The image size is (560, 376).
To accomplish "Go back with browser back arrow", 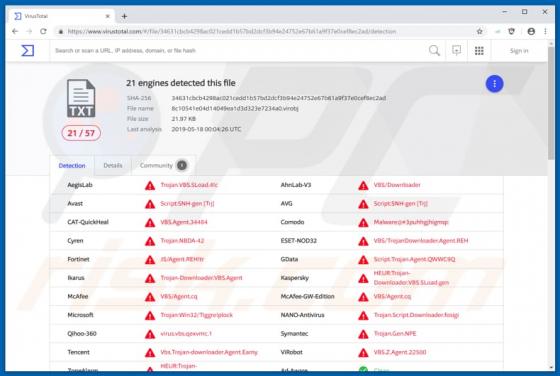I will tap(15, 31).
